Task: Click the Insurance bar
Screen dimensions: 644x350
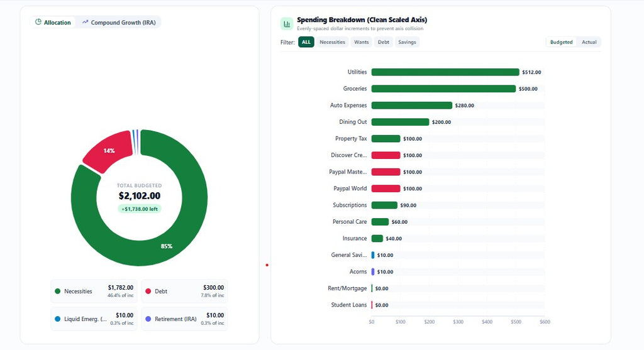Action: tap(377, 238)
